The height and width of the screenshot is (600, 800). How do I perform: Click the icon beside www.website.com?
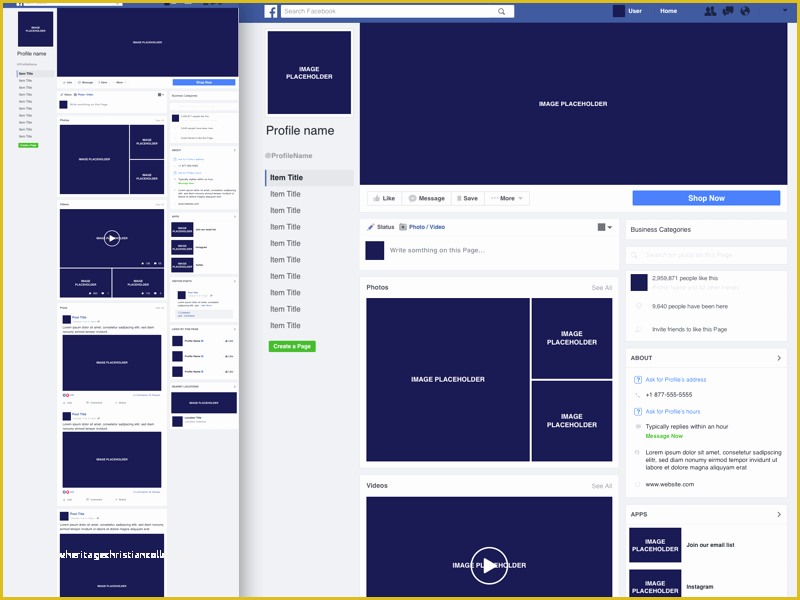click(637, 485)
